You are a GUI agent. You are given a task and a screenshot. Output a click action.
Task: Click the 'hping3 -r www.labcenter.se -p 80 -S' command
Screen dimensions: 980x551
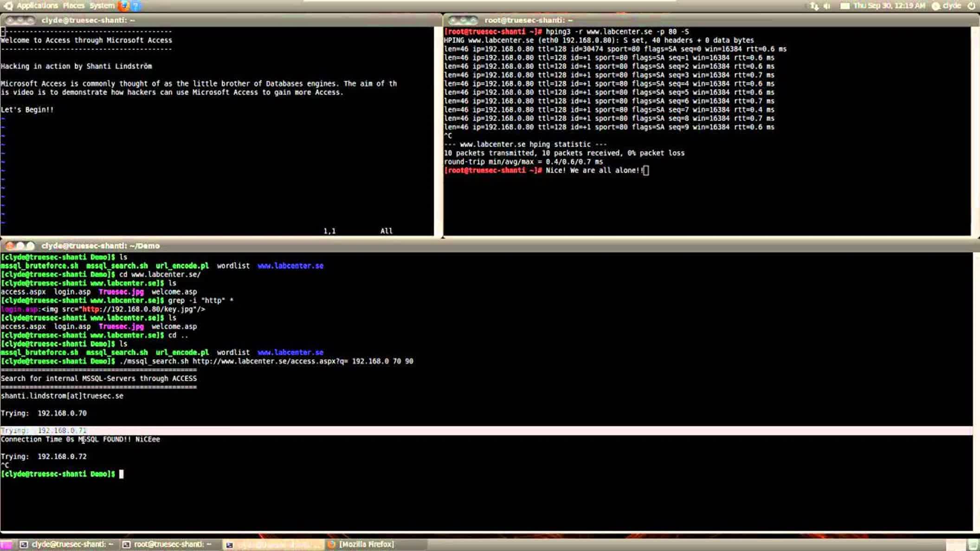point(617,32)
